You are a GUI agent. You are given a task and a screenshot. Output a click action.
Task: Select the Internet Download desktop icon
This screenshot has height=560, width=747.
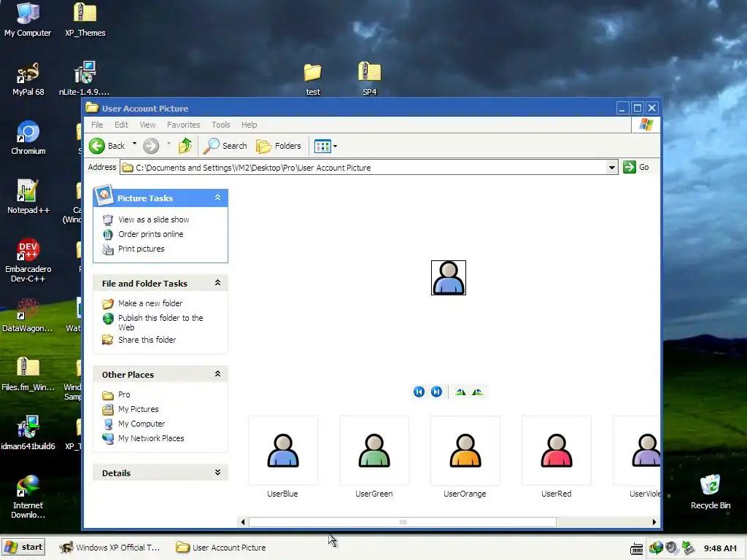coord(28,497)
